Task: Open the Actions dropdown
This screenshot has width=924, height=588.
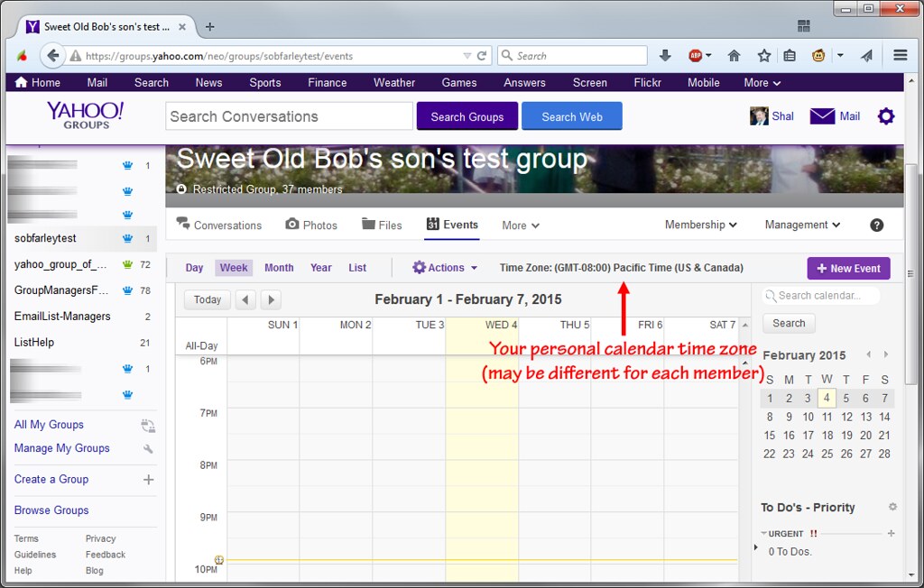Action: (x=445, y=268)
